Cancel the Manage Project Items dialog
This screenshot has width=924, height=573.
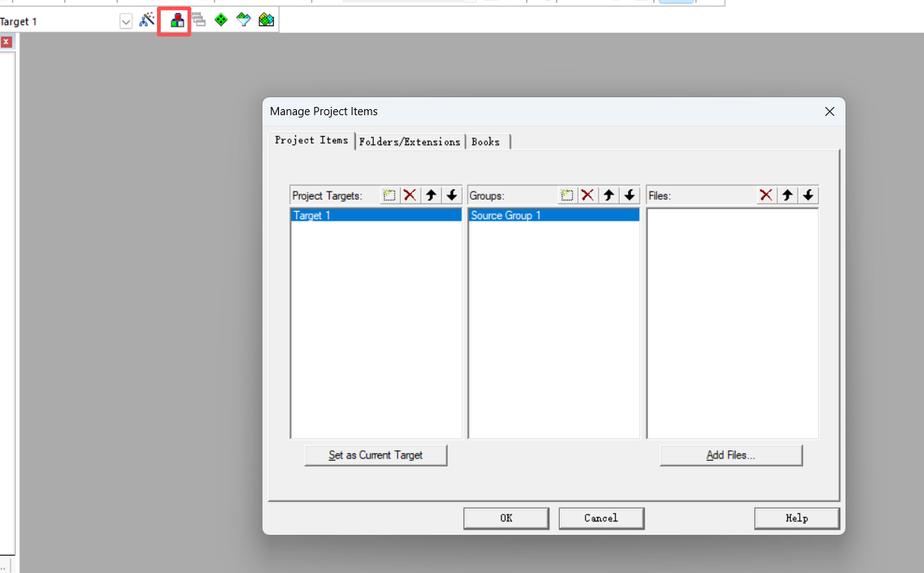[602, 518]
